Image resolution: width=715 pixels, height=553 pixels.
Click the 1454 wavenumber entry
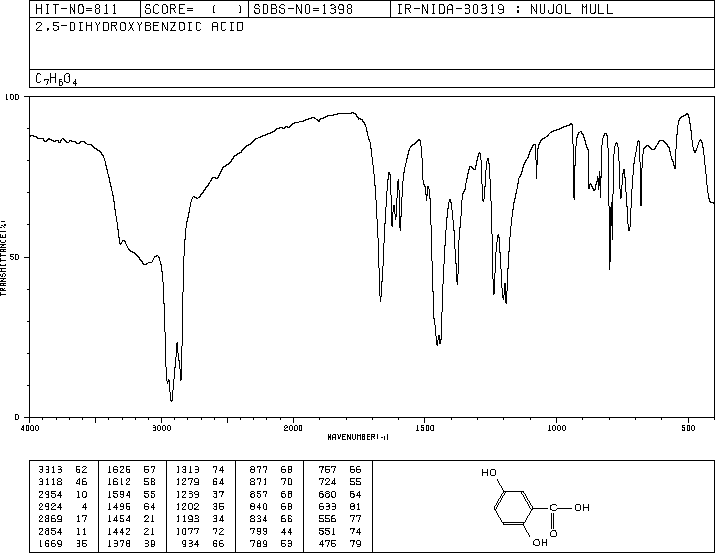(x=119, y=519)
